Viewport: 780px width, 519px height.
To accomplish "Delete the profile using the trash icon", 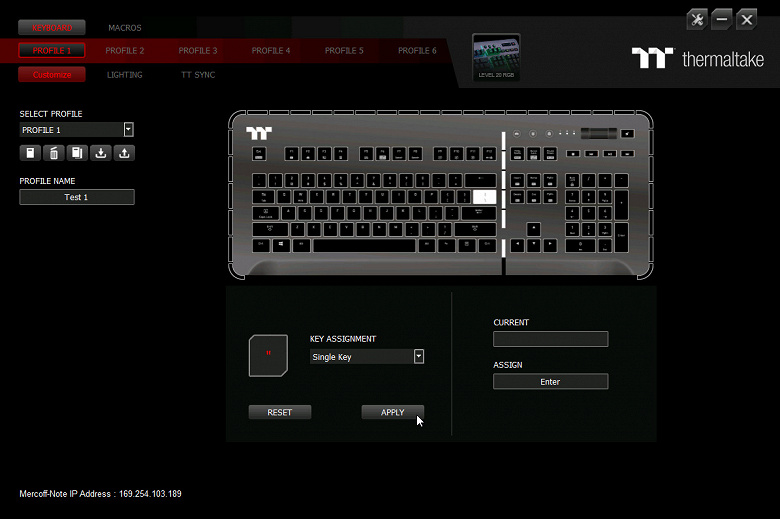I will point(54,153).
